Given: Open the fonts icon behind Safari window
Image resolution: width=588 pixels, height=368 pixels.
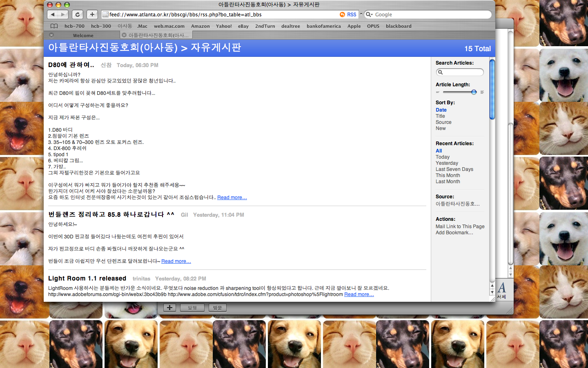Looking at the screenshot, I should (x=502, y=289).
